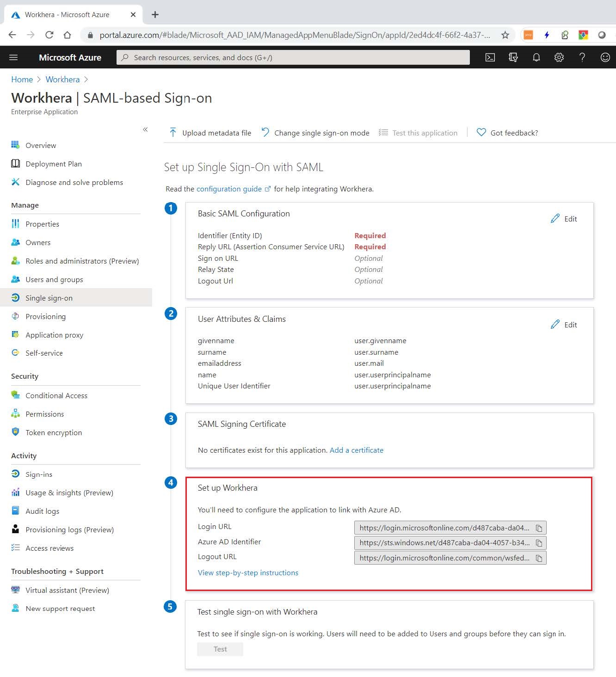Image resolution: width=616 pixels, height=677 pixels.
Task: Click the Test button
Action: [220, 649]
